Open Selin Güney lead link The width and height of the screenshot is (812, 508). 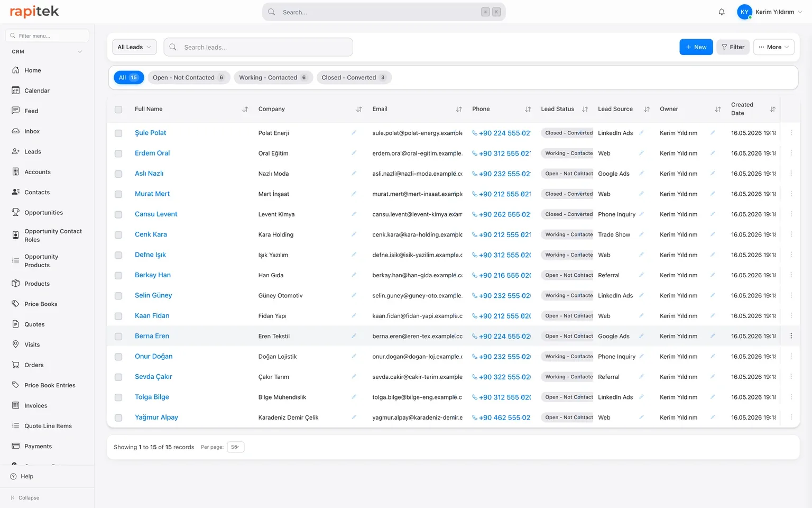tap(153, 295)
